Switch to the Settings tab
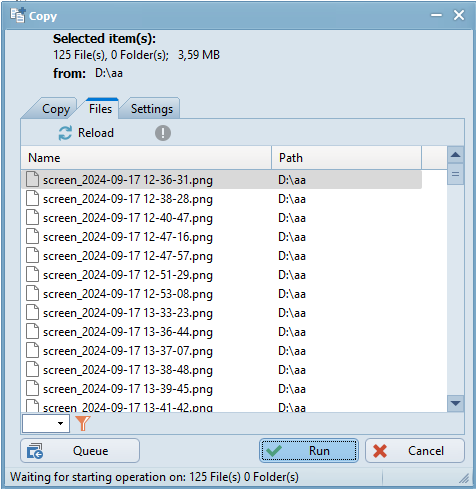The image size is (476, 489). click(x=152, y=109)
